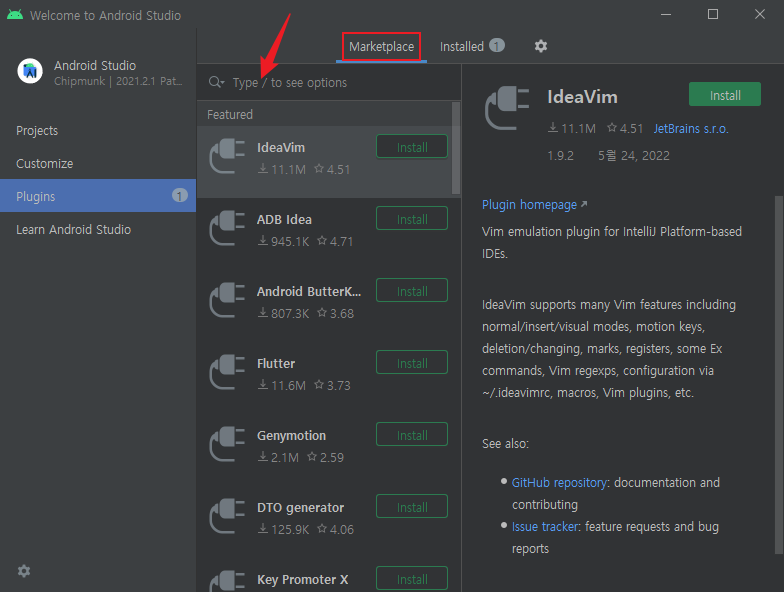Install the ADB Idea plugin

click(x=412, y=218)
